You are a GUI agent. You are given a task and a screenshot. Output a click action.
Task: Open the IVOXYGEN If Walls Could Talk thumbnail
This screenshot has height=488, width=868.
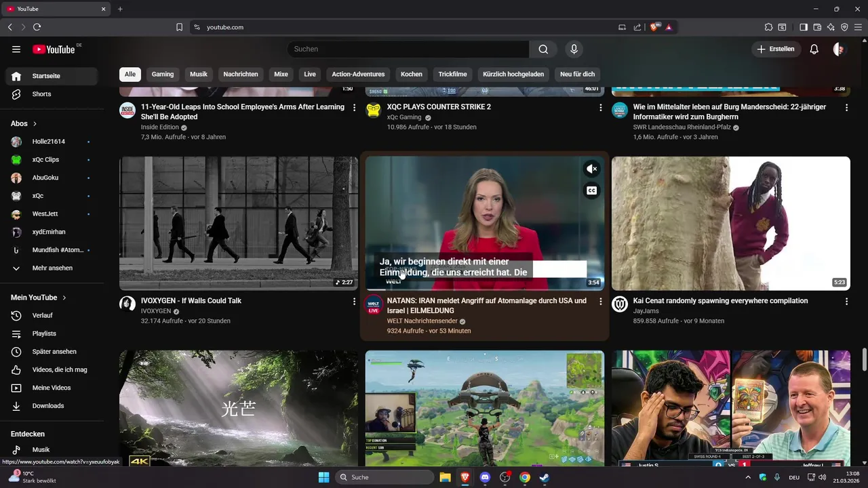(x=239, y=224)
